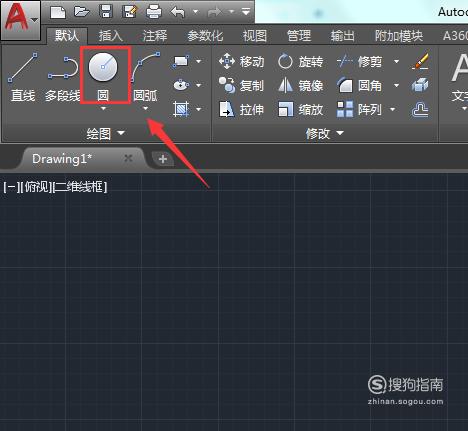The image size is (468, 431).
Task: Expand the 绘图 panel flyout
Action: pos(106,133)
